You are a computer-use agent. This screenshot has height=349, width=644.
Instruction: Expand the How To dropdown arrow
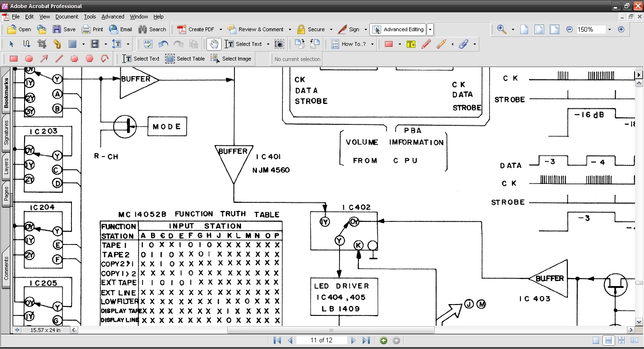click(372, 44)
